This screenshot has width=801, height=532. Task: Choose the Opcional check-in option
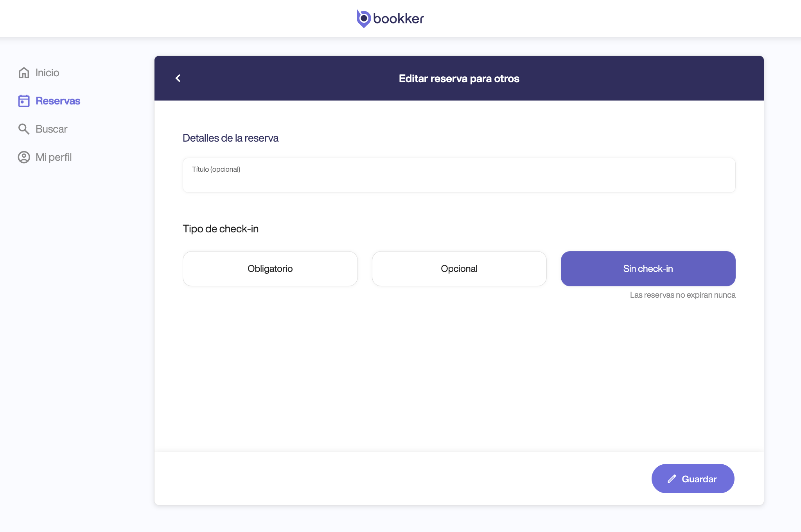pyautogui.click(x=459, y=269)
